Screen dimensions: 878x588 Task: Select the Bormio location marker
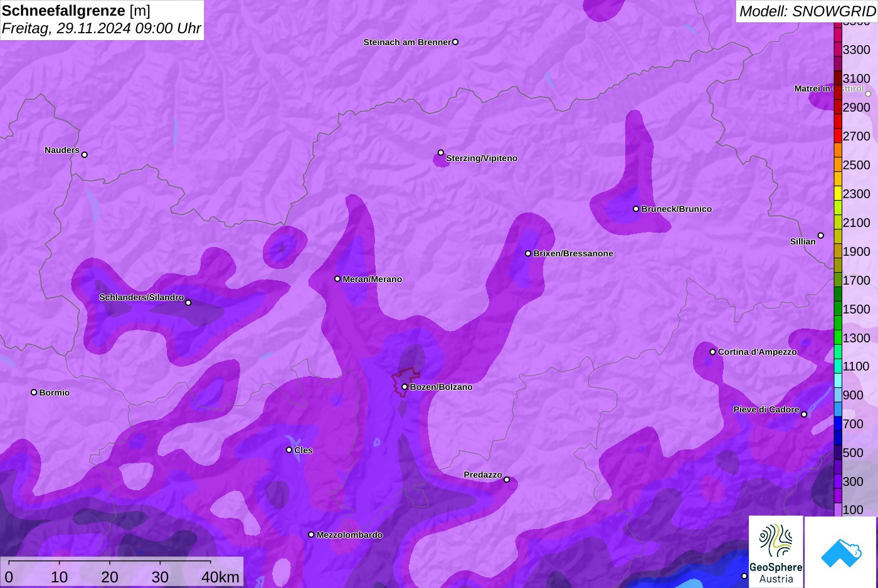click(x=34, y=392)
